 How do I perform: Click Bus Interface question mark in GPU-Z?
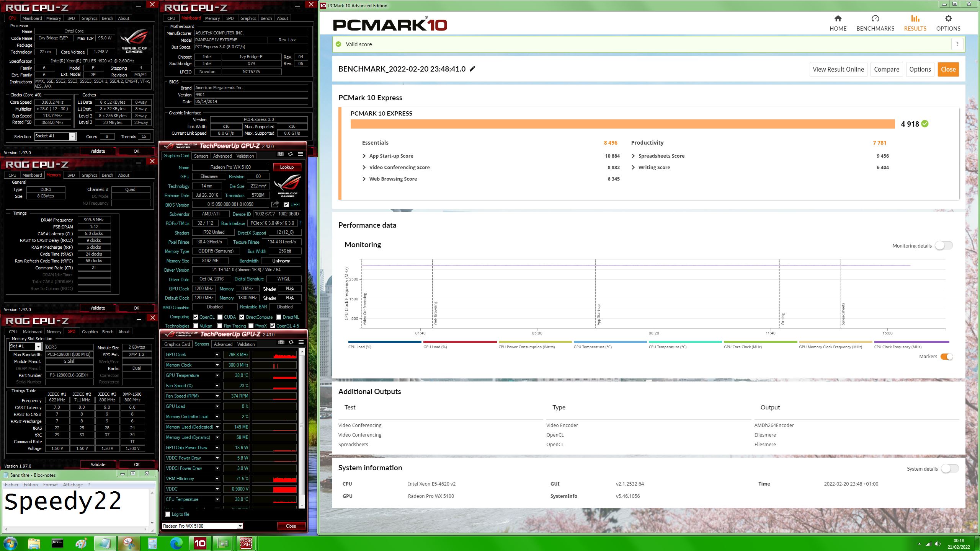tap(300, 223)
